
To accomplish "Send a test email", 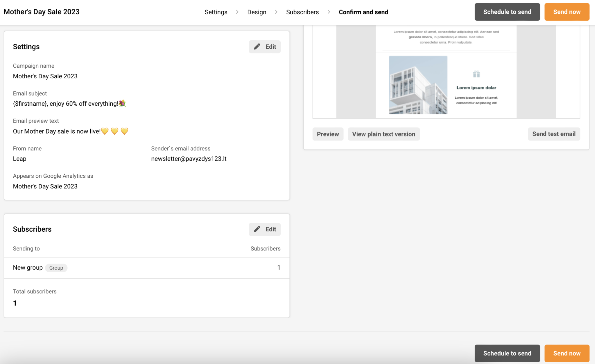I will click(554, 134).
